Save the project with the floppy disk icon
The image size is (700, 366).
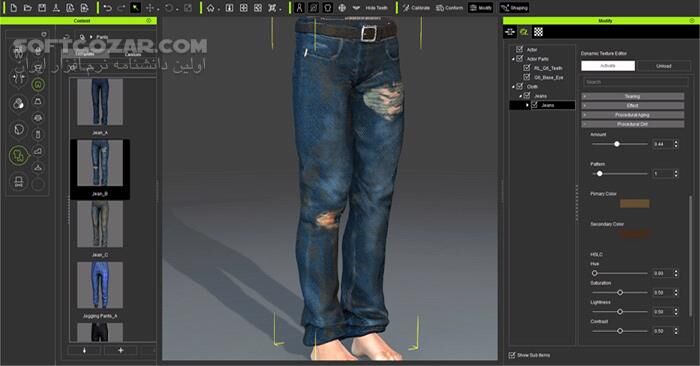[x=42, y=8]
